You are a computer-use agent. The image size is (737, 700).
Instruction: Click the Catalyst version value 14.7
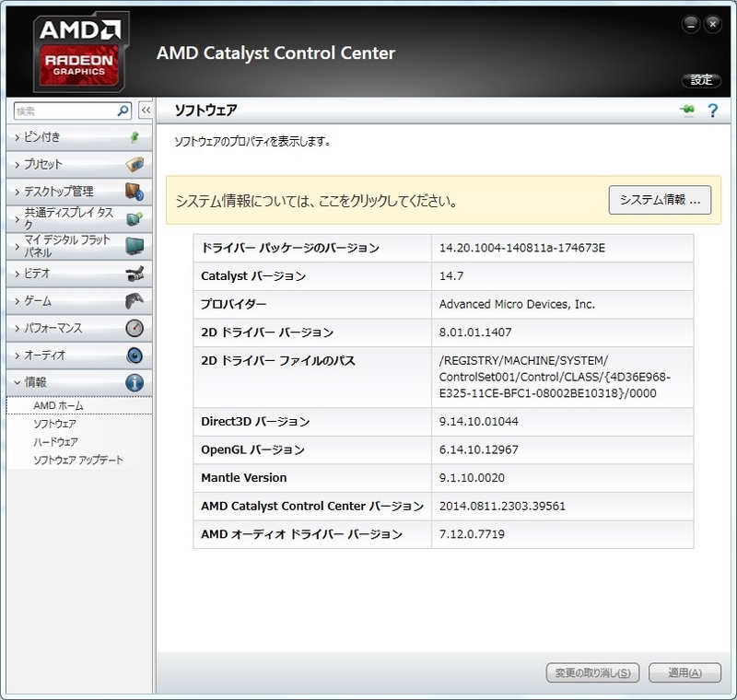click(451, 276)
